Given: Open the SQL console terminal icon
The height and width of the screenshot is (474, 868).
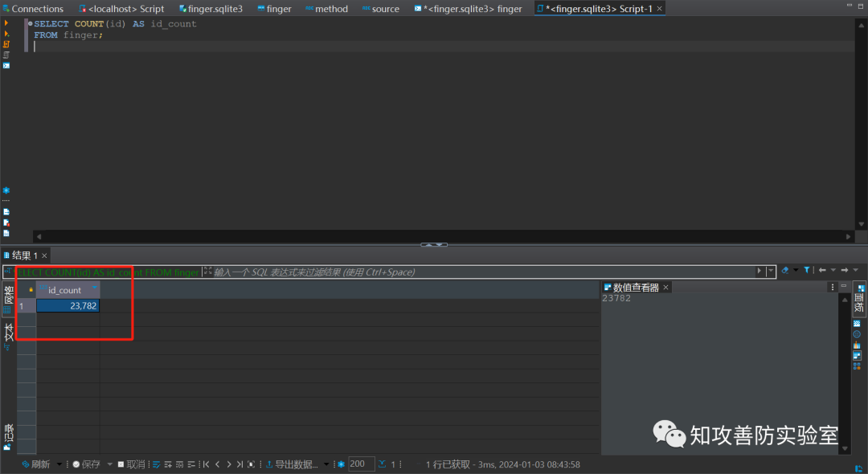Looking at the screenshot, I should pyautogui.click(x=6, y=65).
